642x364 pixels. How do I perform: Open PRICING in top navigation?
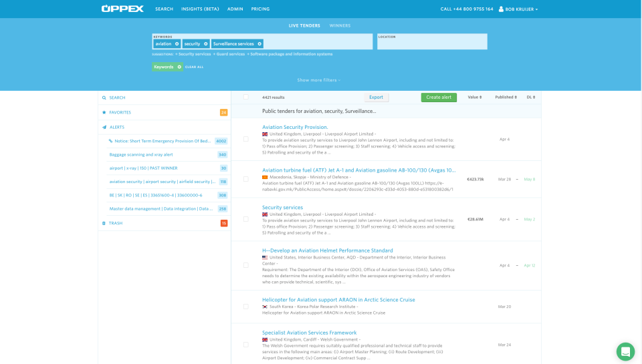tap(260, 9)
